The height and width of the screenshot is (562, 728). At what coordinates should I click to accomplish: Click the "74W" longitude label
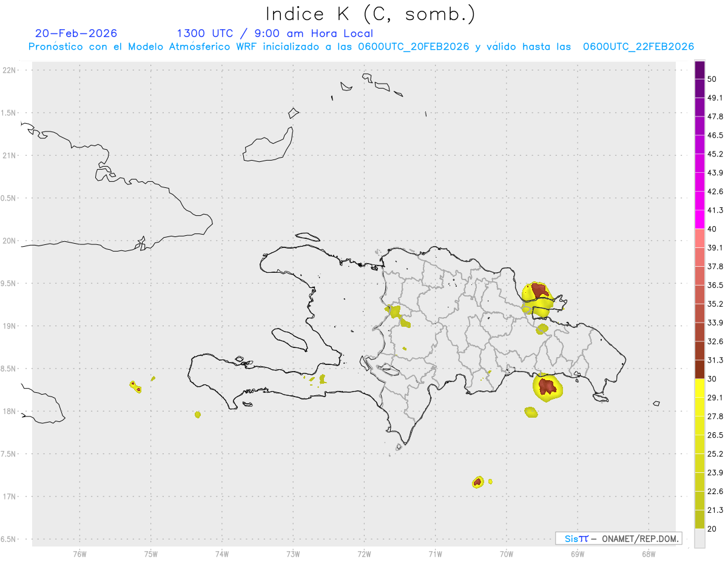click(221, 554)
